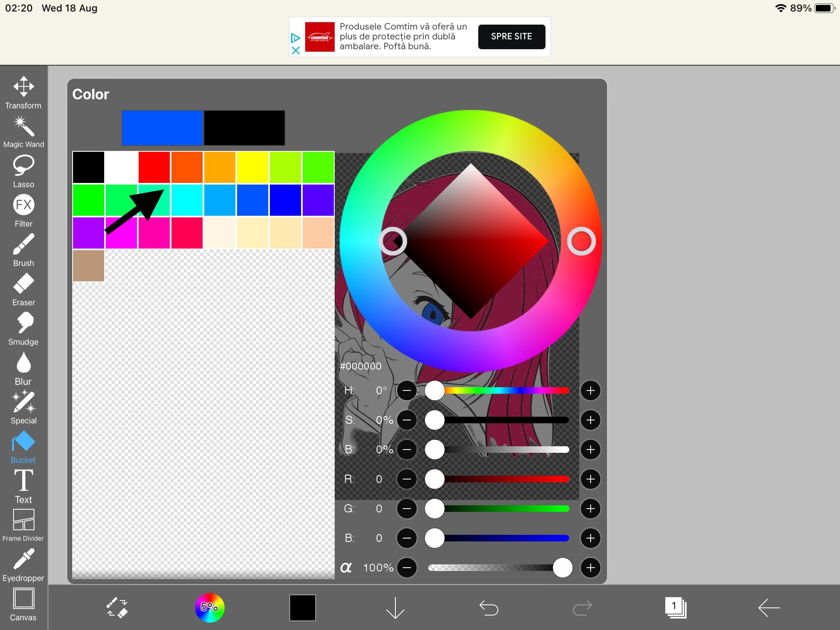Increase Saturation with plus button
The height and width of the screenshot is (630, 840).
(591, 420)
